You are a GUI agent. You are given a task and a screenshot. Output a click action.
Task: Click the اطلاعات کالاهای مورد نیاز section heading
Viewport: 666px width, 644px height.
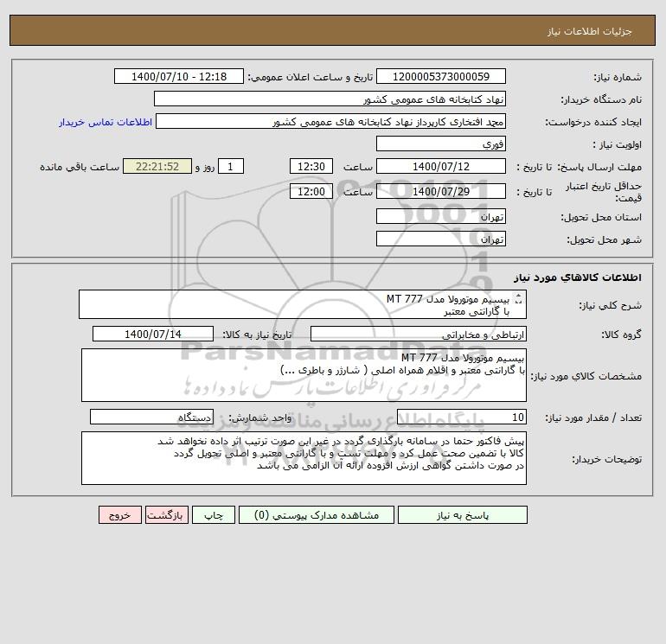tap(578, 277)
